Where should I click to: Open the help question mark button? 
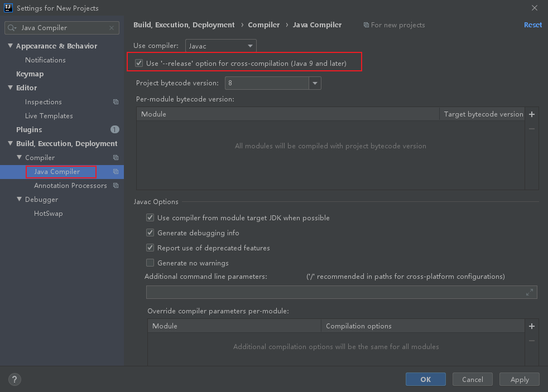[x=15, y=379]
